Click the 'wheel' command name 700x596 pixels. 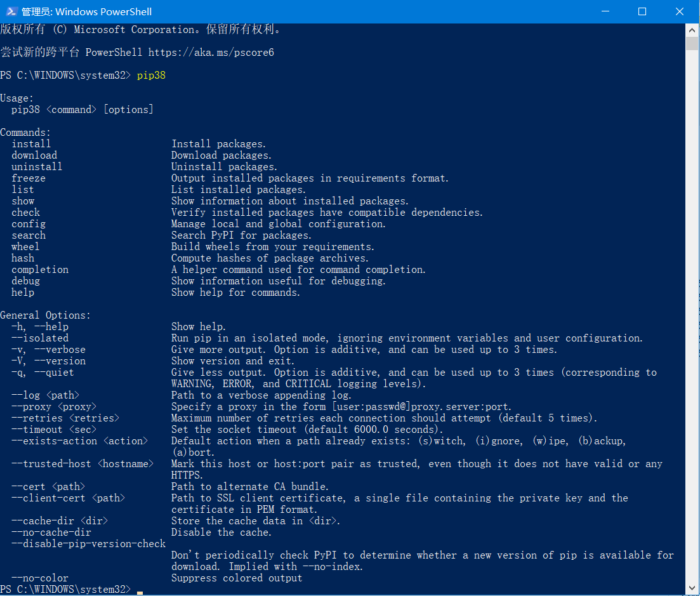(25, 247)
